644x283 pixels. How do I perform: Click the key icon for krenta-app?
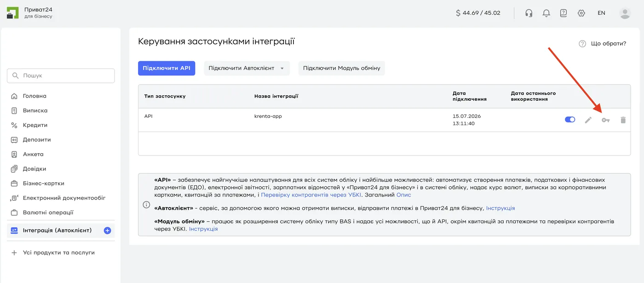[605, 120]
